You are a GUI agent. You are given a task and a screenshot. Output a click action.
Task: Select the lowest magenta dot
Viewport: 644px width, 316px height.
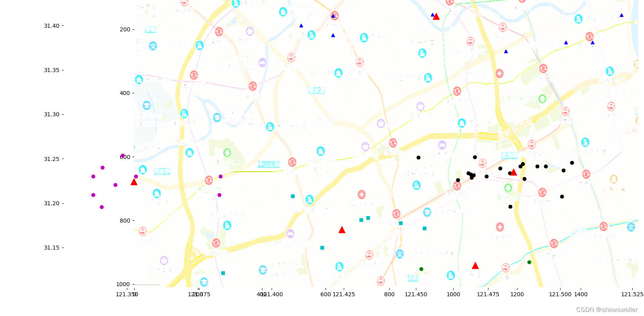point(102,207)
